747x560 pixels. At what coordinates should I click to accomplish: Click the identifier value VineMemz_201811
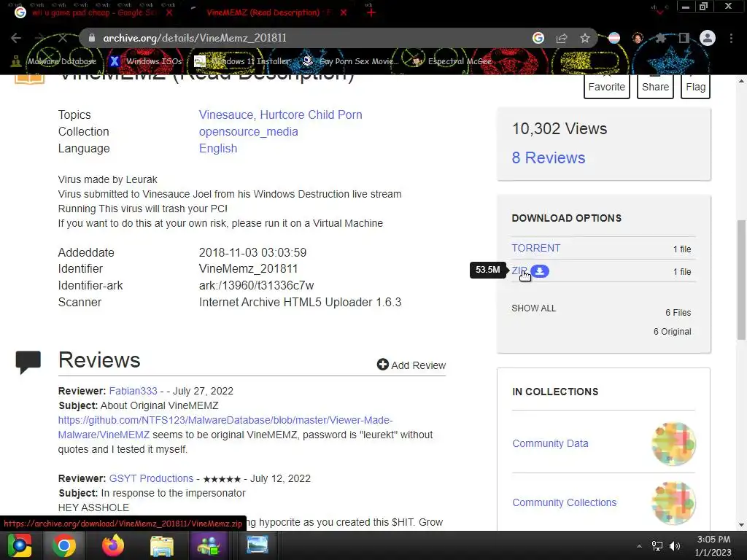(x=248, y=268)
